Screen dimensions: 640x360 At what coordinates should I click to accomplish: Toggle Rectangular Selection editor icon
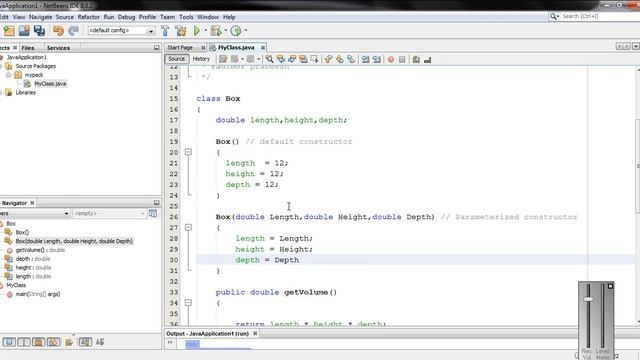pyautogui.click(x=314, y=60)
